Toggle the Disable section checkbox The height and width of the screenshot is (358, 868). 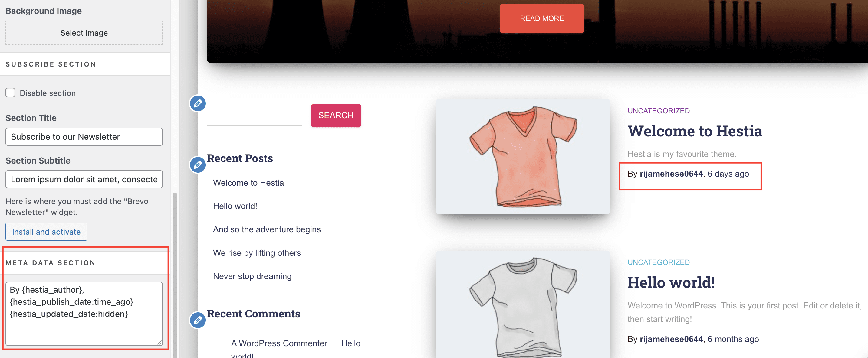(11, 93)
